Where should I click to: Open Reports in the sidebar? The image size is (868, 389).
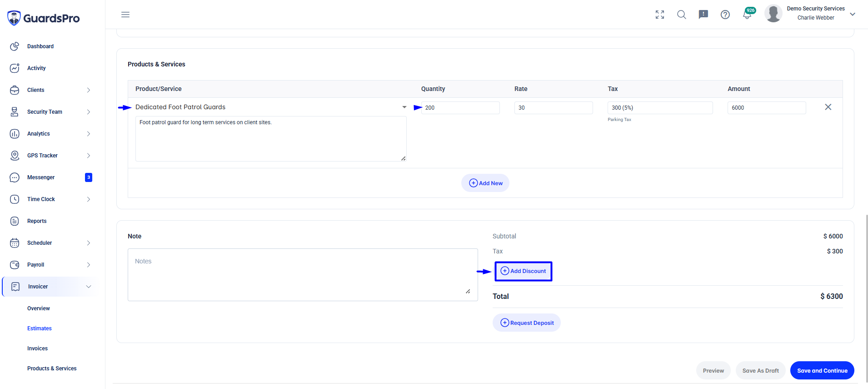click(x=37, y=221)
